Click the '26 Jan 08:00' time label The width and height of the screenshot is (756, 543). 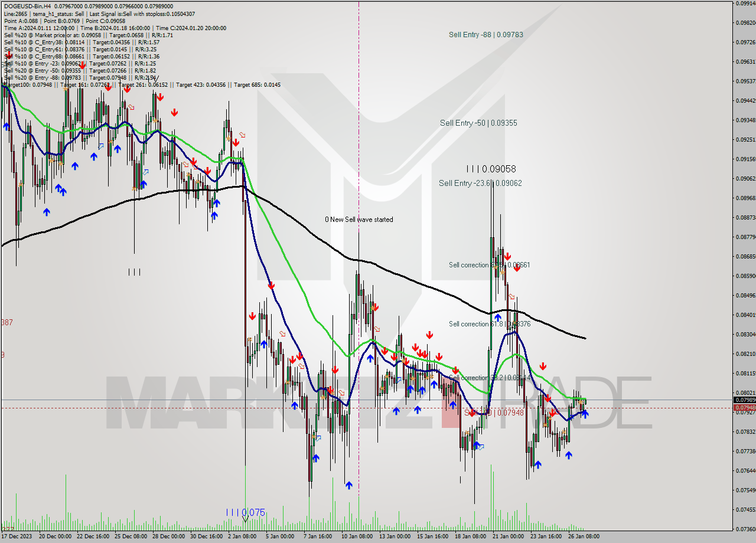pos(584,537)
